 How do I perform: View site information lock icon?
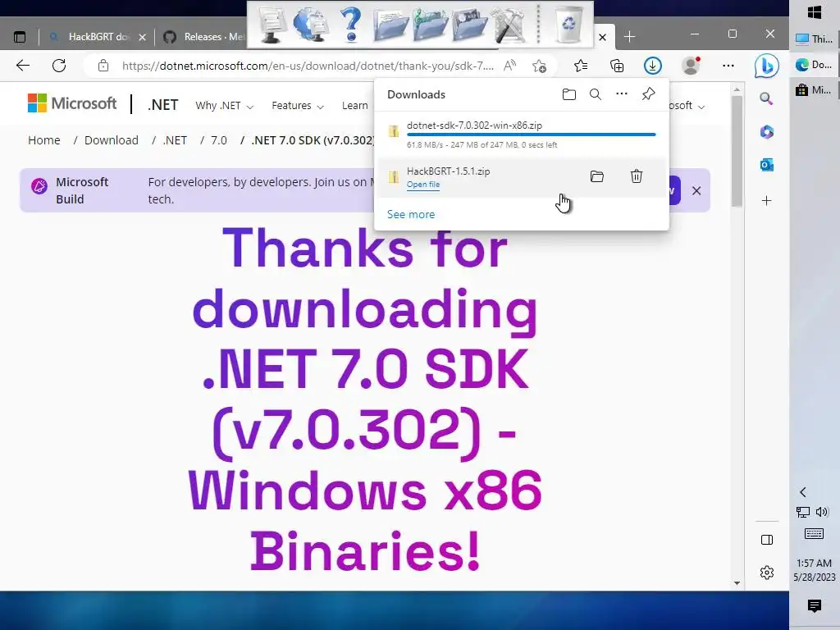(103, 66)
